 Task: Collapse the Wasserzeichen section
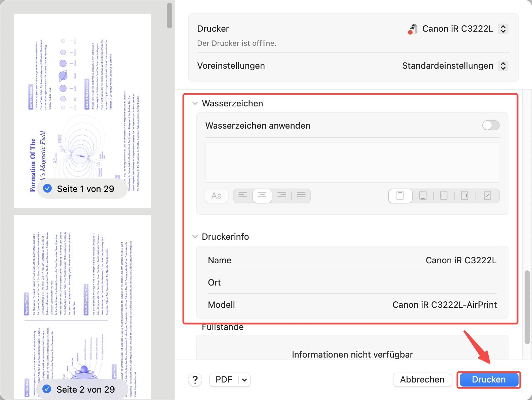[195, 103]
